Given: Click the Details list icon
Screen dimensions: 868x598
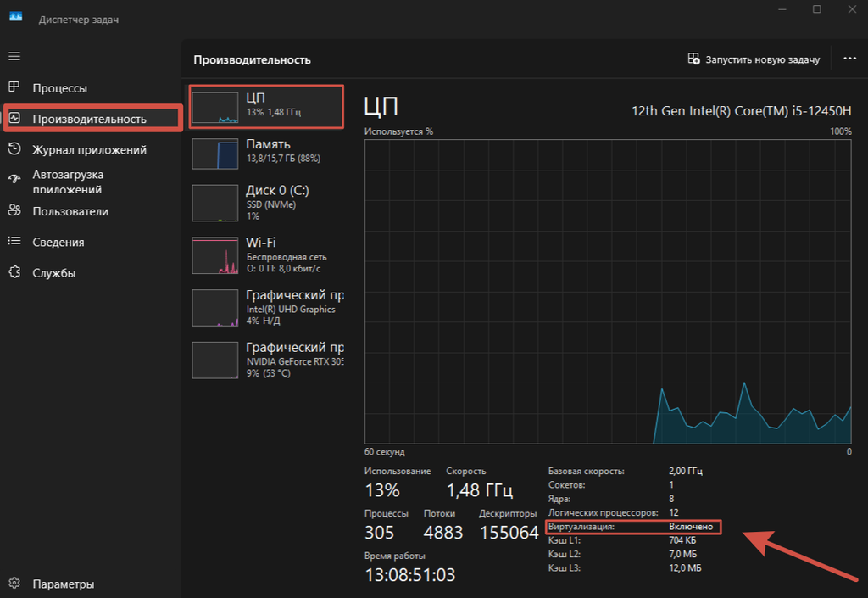Looking at the screenshot, I should point(14,241).
